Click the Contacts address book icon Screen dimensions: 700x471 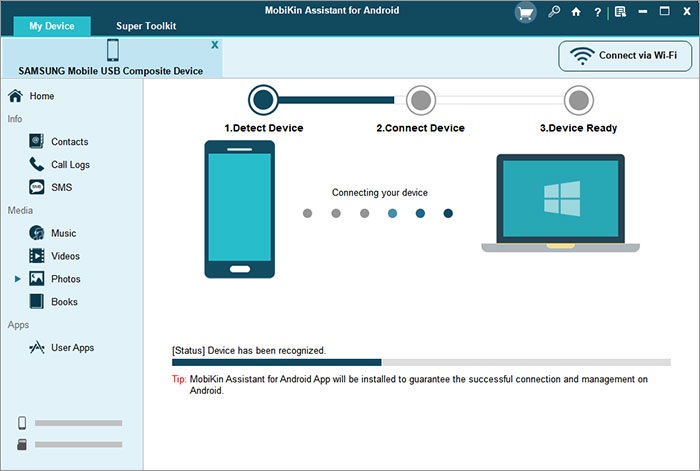point(36,141)
